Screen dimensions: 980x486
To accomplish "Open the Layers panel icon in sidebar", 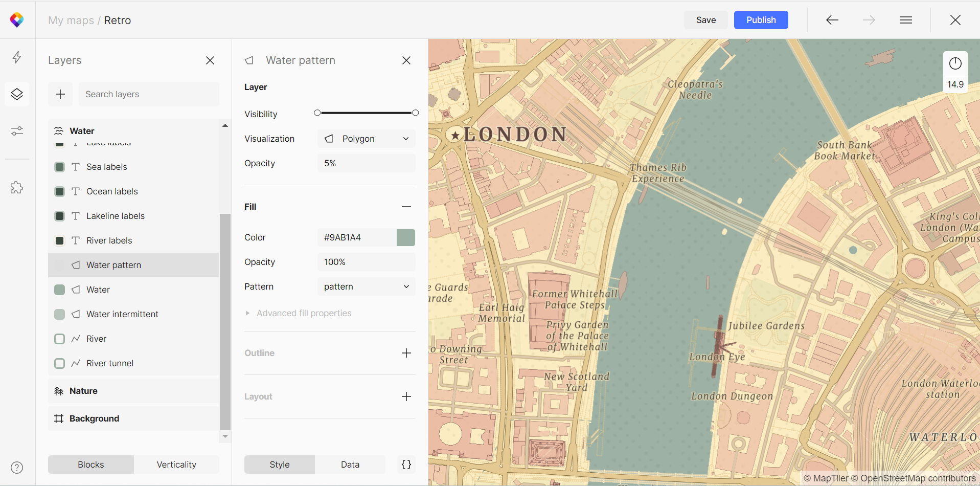I will pyautogui.click(x=17, y=94).
